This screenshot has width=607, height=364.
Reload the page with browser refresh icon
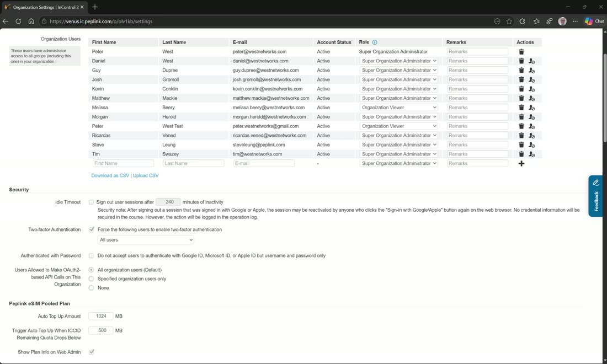(x=18, y=22)
